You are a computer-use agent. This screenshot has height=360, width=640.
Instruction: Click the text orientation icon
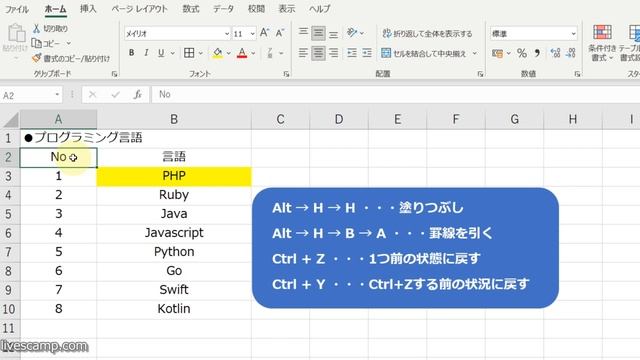click(x=352, y=33)
